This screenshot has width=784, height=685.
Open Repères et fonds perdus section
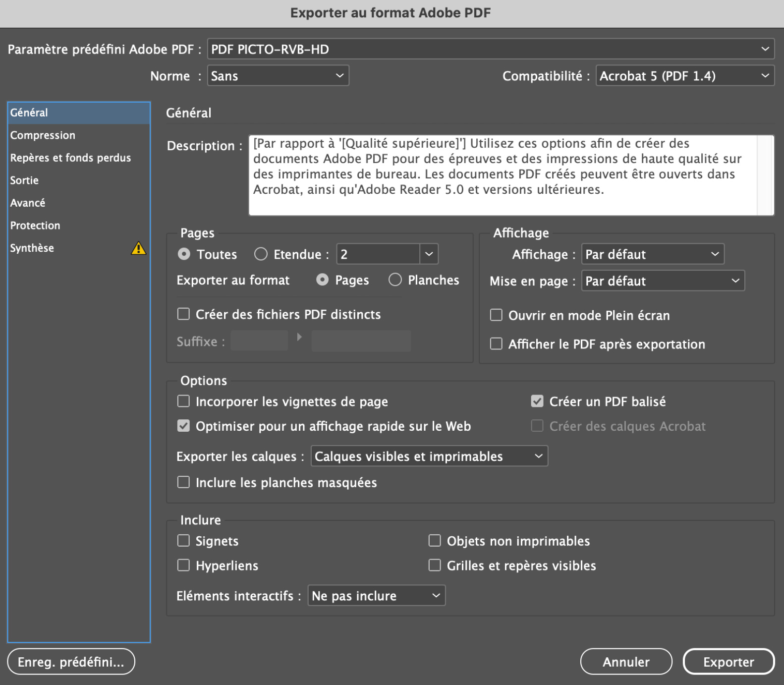coord(70,158)
